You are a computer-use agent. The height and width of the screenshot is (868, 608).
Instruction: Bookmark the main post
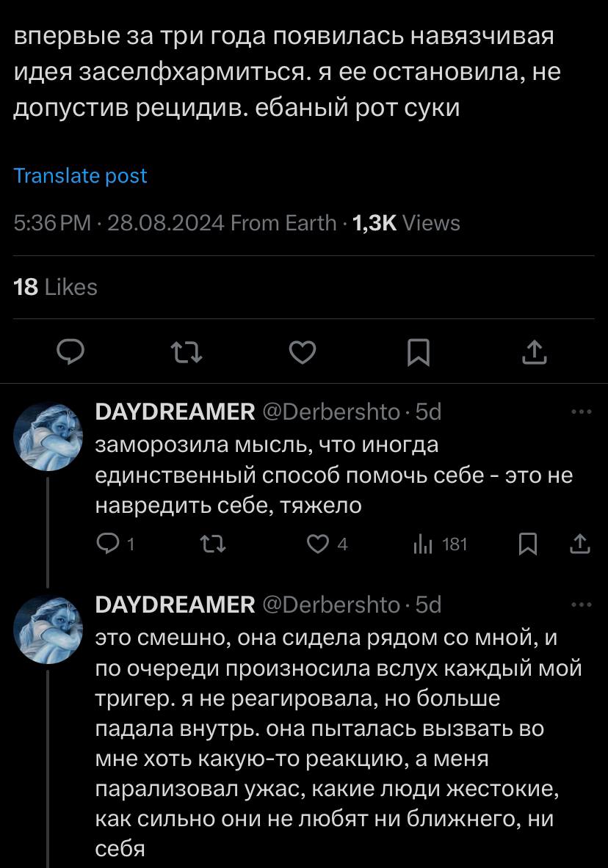(x=418, y=354)
